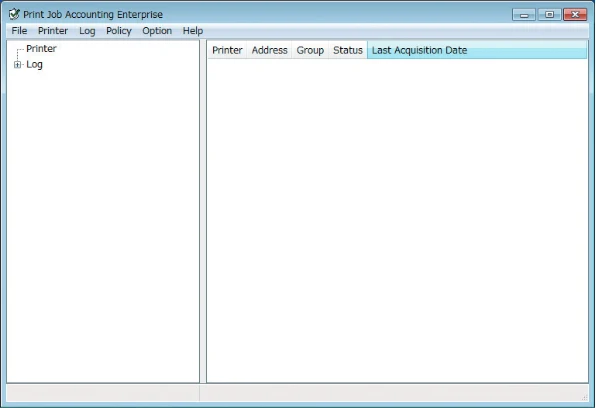Open the Policy menu
596x408 pixels.
[119, 31]
